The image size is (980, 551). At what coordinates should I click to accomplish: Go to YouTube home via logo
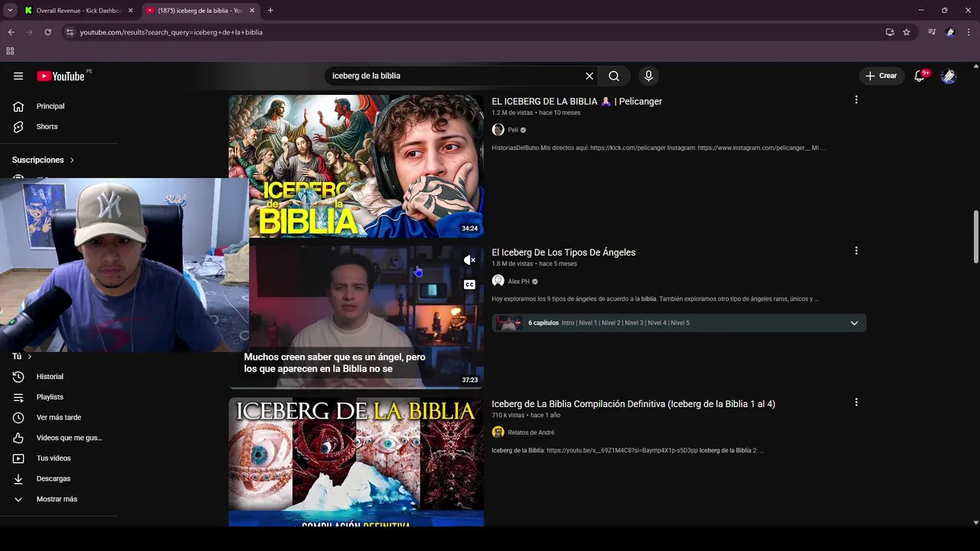point(60,76)
